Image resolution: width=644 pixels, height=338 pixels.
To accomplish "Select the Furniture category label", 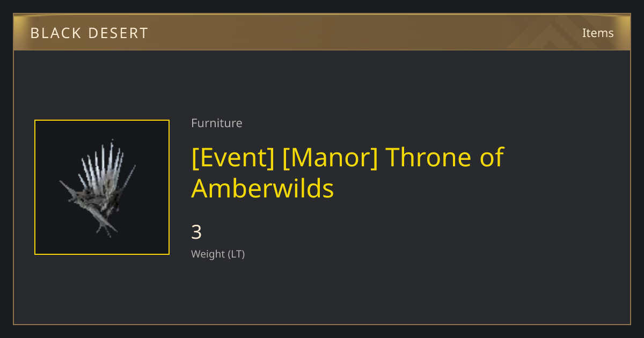I will [x=217, y=123].
